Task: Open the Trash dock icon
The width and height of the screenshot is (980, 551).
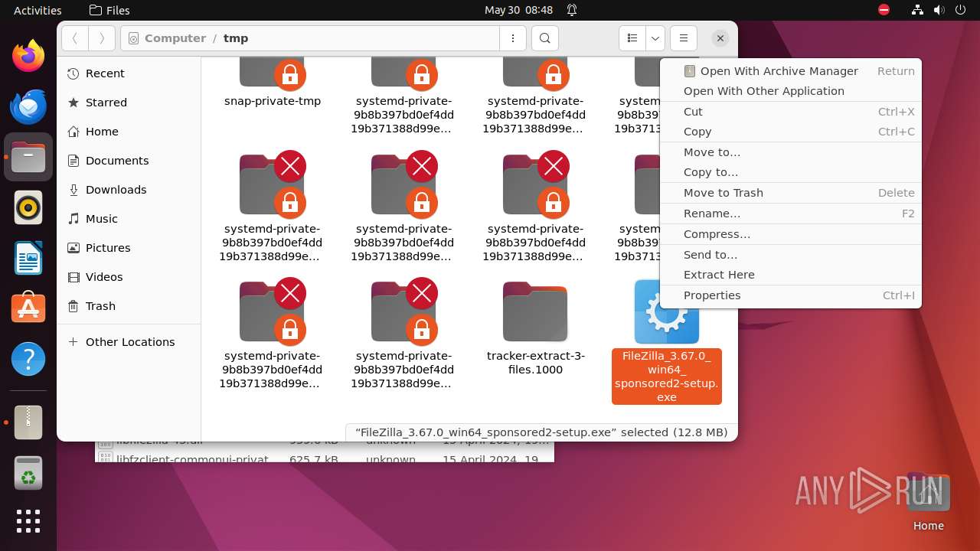Action: [x=28, y=472]
